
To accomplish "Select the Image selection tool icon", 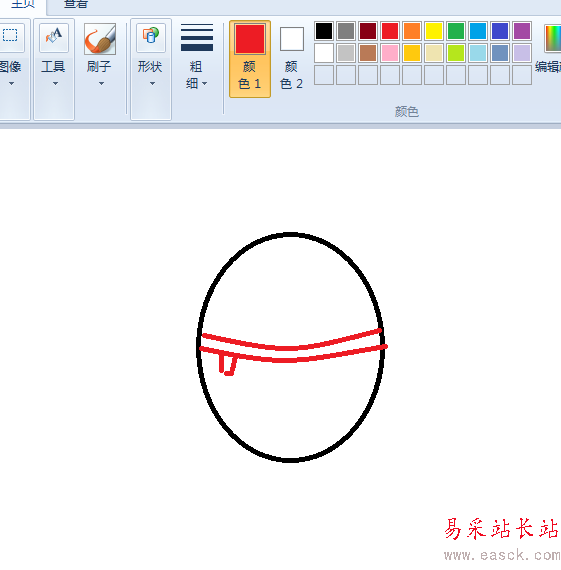I will tap(10, 36).
